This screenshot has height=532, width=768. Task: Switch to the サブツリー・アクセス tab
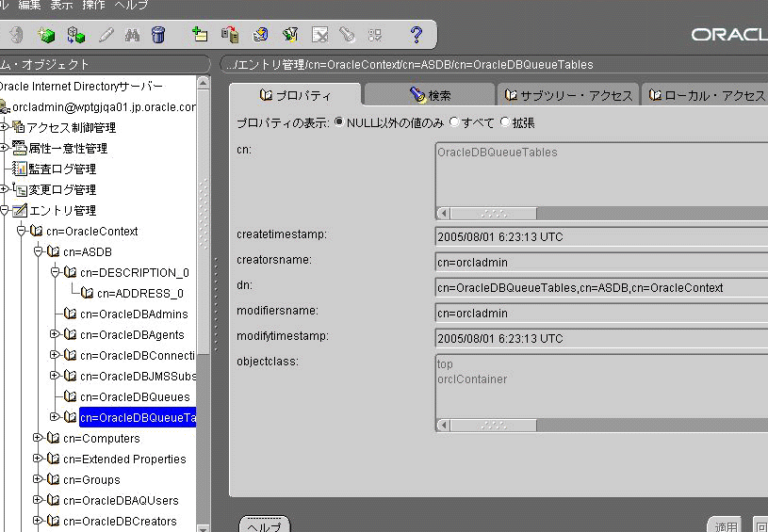click(568, 94)
